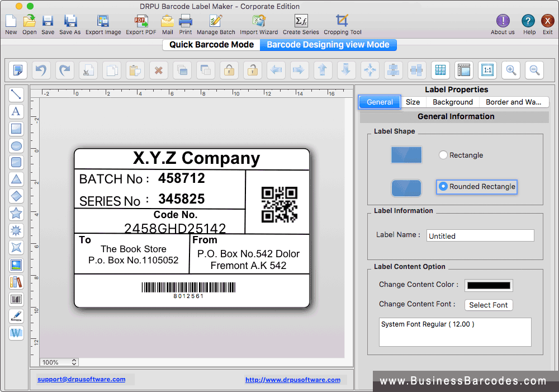Click the closed padlock lock icon
This screenshot has width=559, height=392.
tap(229, 70)
